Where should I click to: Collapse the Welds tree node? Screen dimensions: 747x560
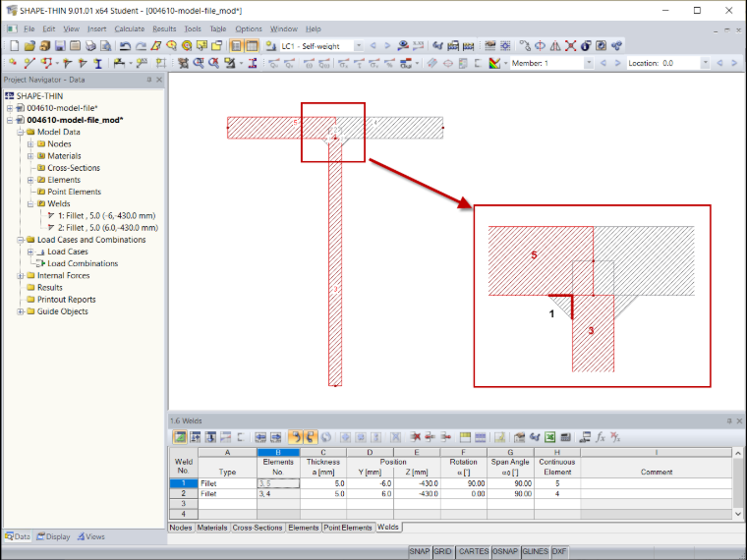coord(30,203)
